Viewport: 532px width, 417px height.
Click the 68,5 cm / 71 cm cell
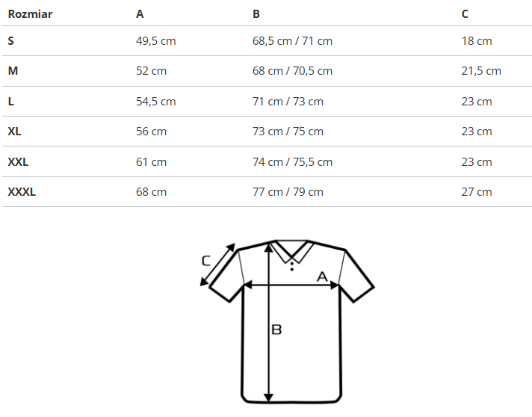tap(292, 41)
